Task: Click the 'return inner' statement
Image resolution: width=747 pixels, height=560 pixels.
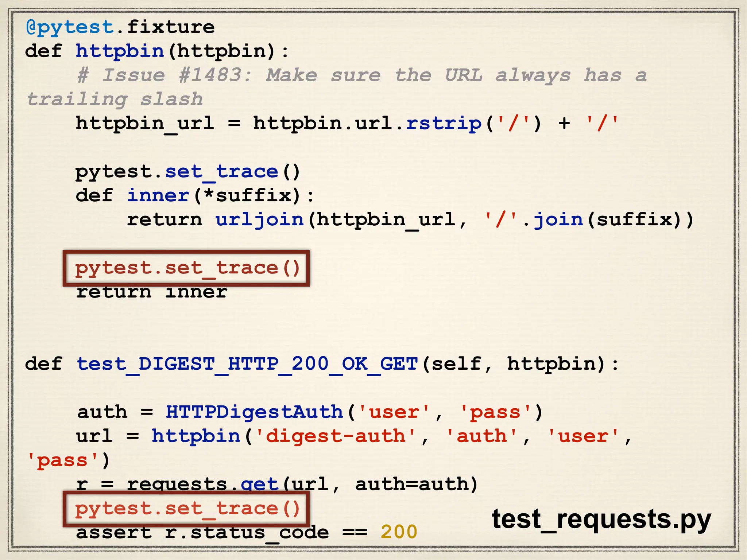Action: (151, 292)
